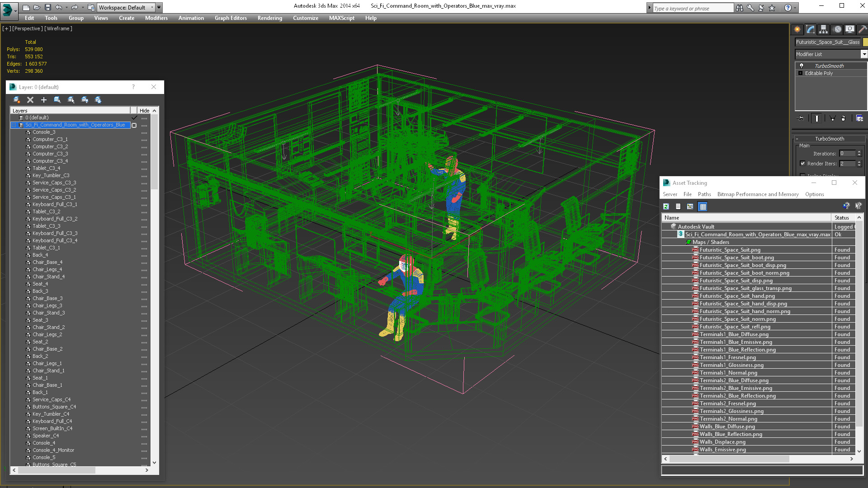Toggle TurboSmooth modifier lightbulb visibility
The width and height of the screenshot is (868, 488).
click(802, 66)
